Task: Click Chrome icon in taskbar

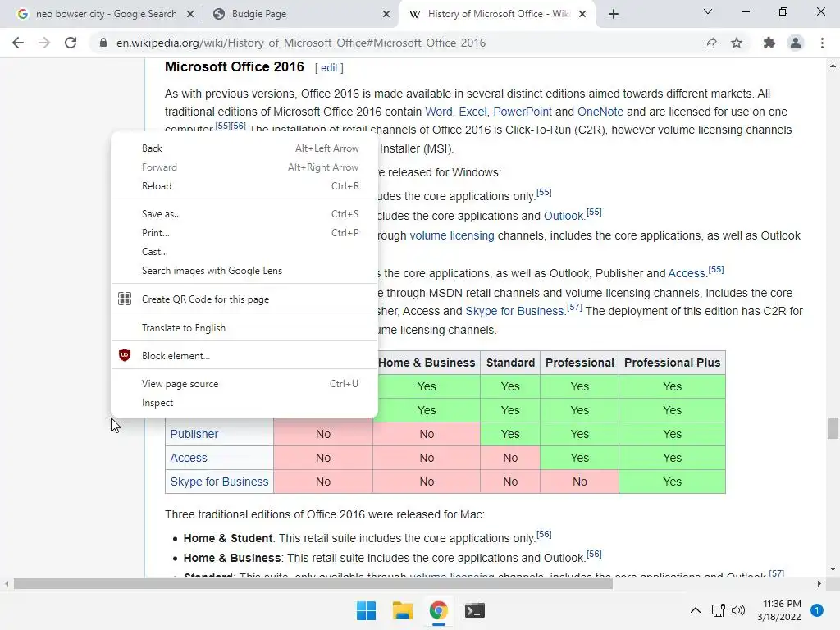Action: click(438, 610)
